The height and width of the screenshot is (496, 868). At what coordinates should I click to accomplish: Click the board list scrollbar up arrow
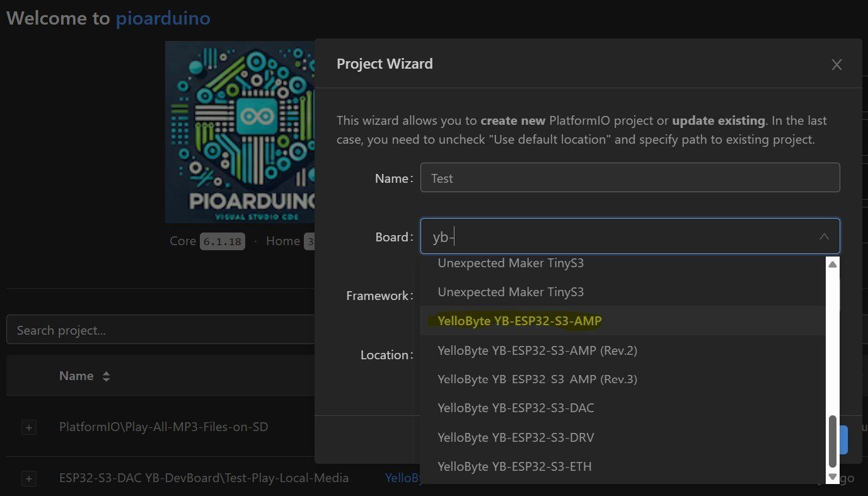click(x=833, y=264)
